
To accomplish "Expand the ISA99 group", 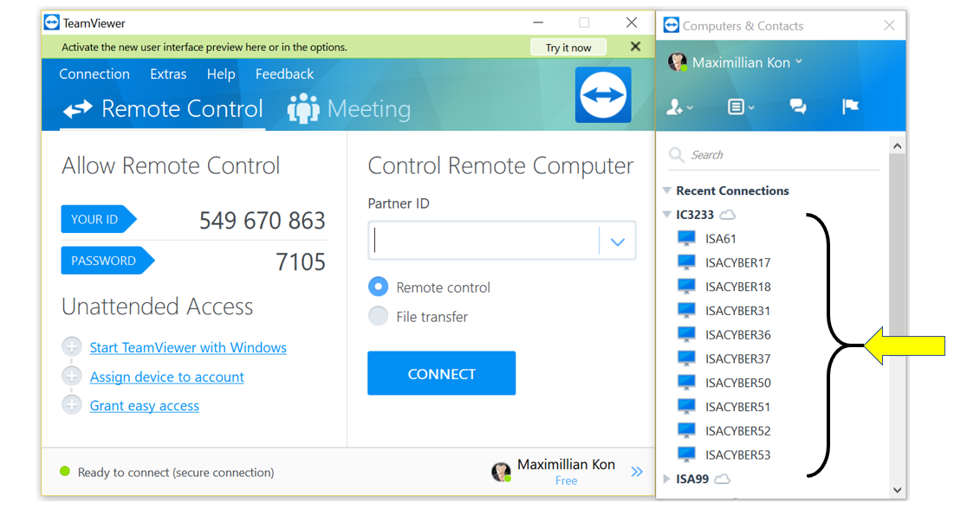I will tap(666, 479).
